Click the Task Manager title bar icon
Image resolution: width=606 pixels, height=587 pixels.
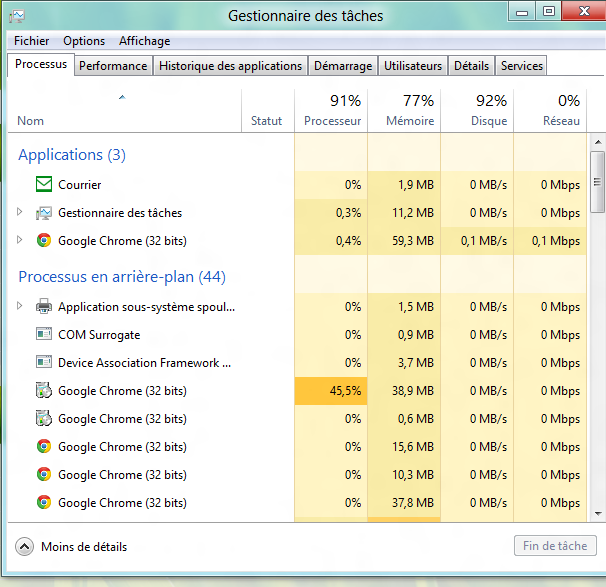coord(17,16)
